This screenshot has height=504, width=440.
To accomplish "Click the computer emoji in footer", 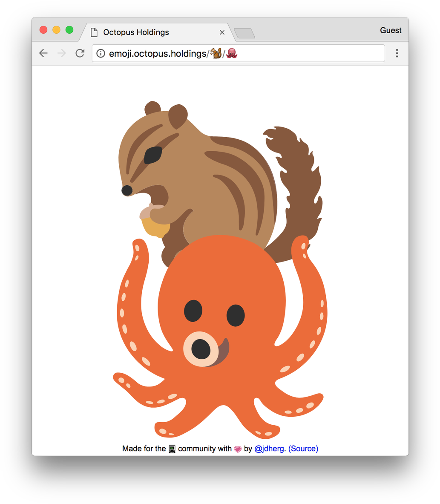I will pyautogui.click(x=172, y=449).
